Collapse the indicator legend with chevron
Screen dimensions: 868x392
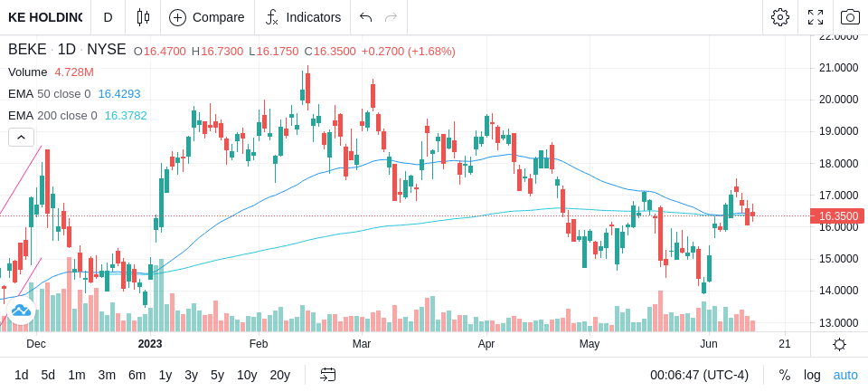[x=21, y=137]
